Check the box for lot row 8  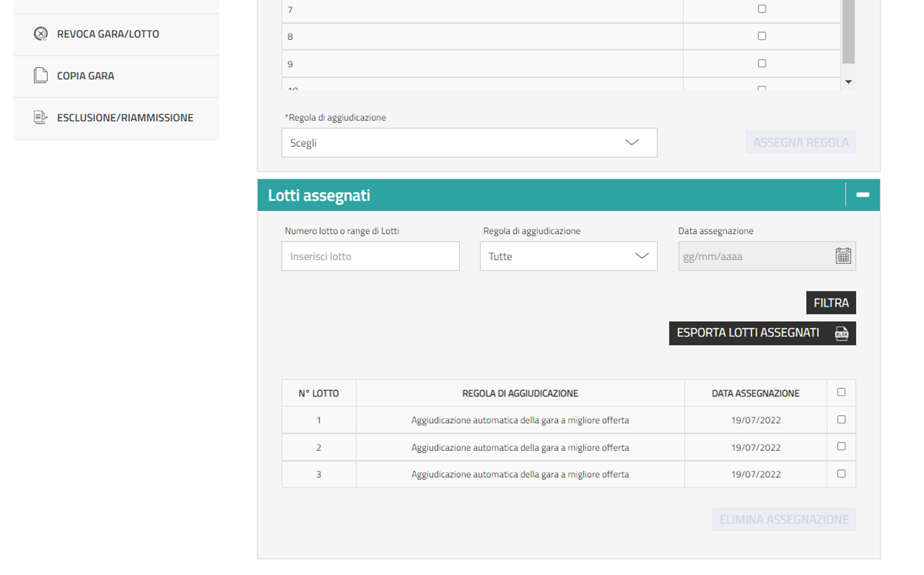[x=762, y=36]
